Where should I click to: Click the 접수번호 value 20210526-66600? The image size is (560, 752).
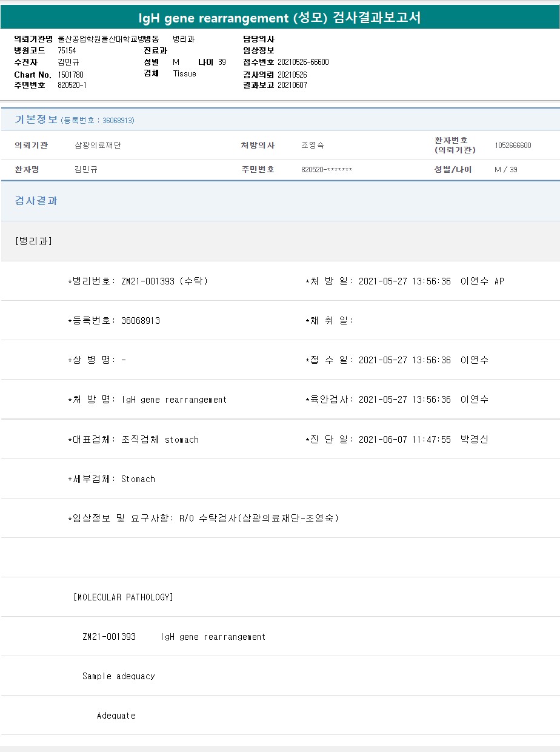(303, 62)
